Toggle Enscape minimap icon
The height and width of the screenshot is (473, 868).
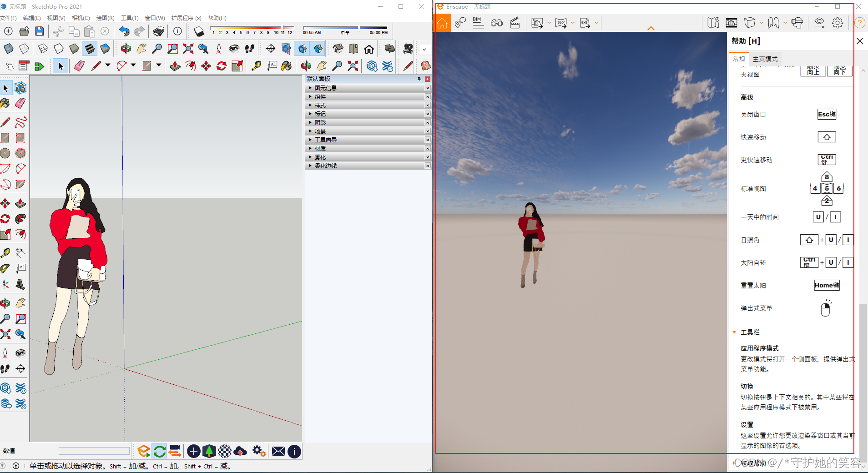pyautogui.click(x=713, y=23)
